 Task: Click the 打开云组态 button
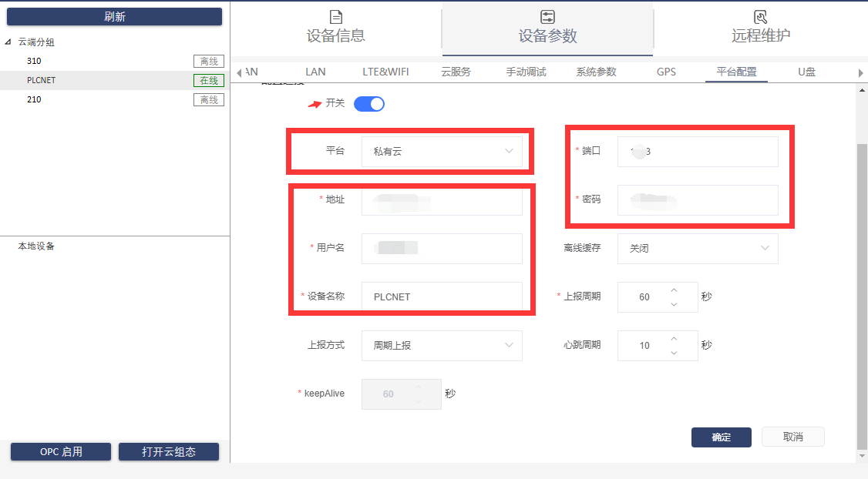click(168, 452)
